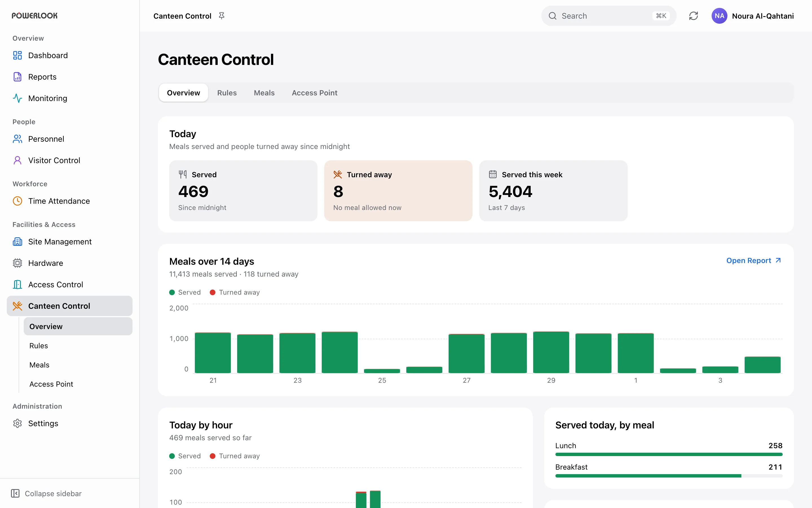
Task: Select the Overview tab
Action: click(184, 93)
